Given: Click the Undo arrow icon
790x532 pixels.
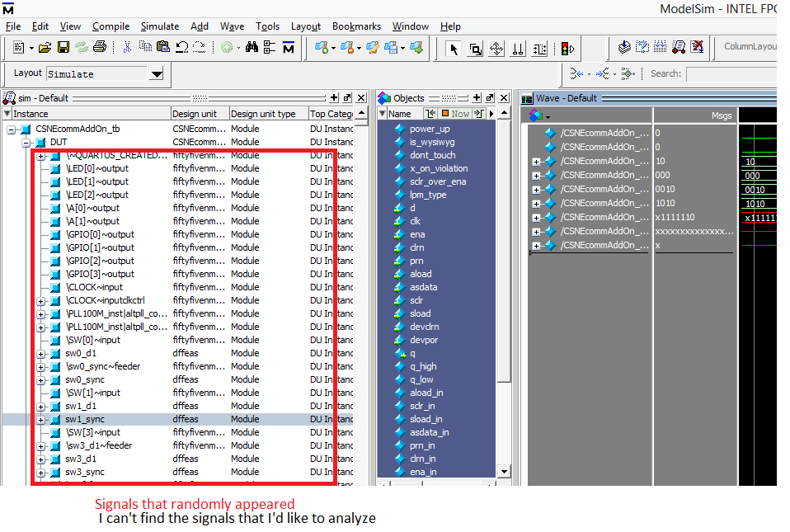Looking at the screenshot, I should [181, 47].
